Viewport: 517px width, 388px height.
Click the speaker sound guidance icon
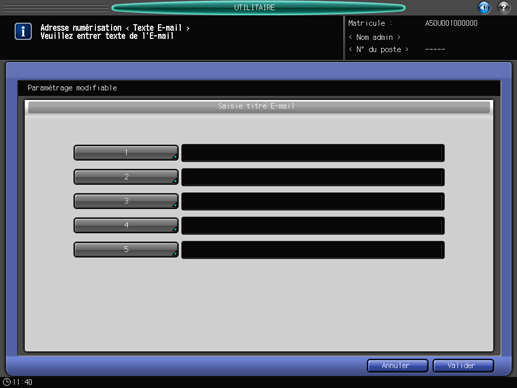click(484, 7)
